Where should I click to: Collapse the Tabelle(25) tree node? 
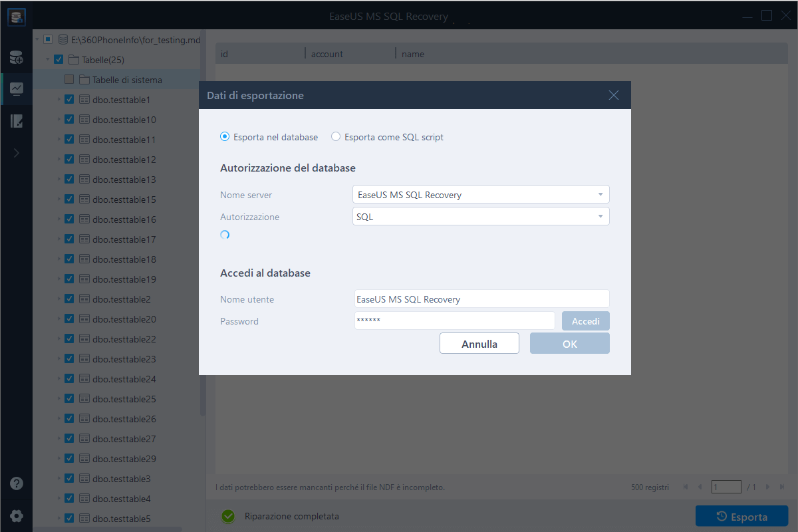click(48, 60)
